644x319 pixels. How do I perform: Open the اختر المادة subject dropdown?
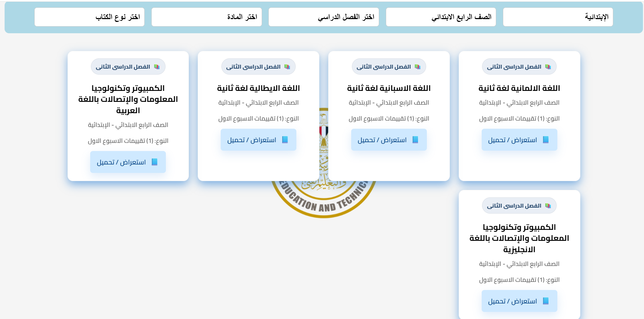pos(207,17)
